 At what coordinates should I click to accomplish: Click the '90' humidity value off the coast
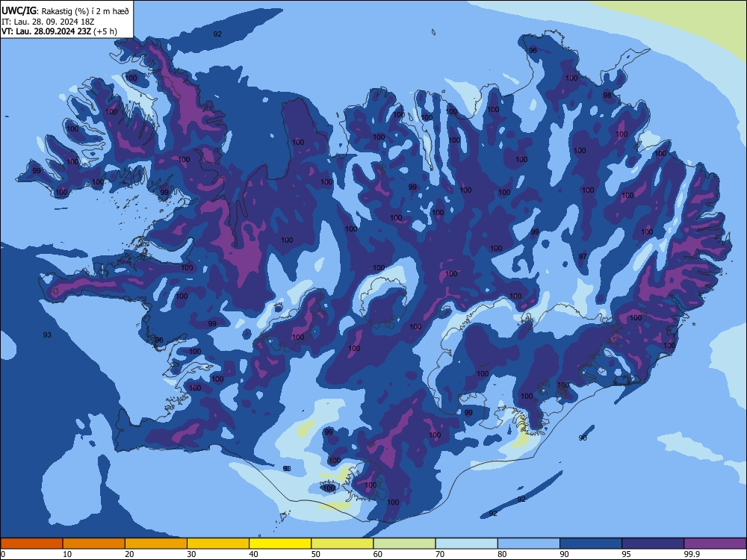583,438
